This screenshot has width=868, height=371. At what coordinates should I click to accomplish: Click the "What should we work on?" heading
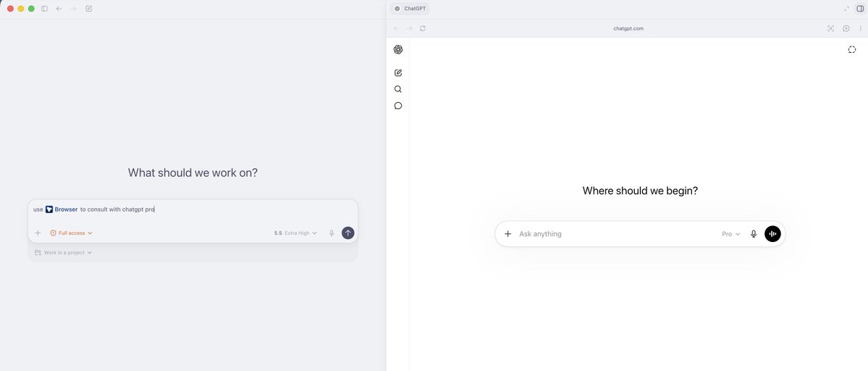pos(193,172)
